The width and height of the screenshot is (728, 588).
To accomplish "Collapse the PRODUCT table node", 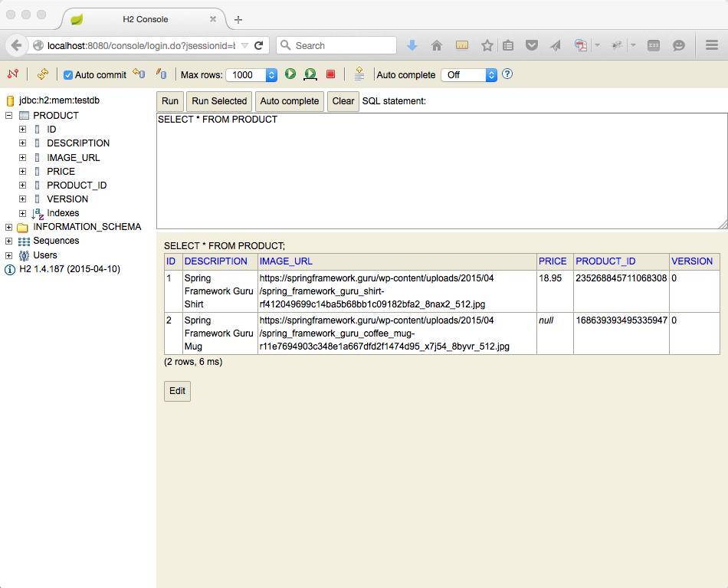I will click(x=9, y=115).
